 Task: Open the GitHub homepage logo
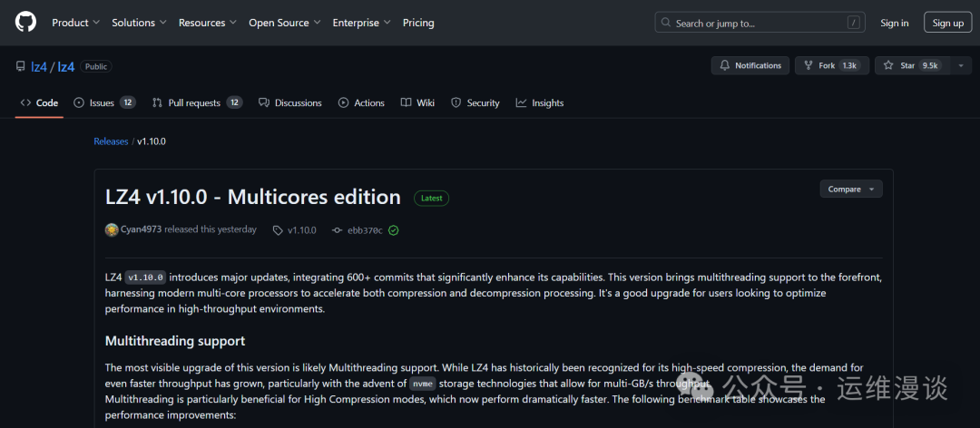coord(25,23)
